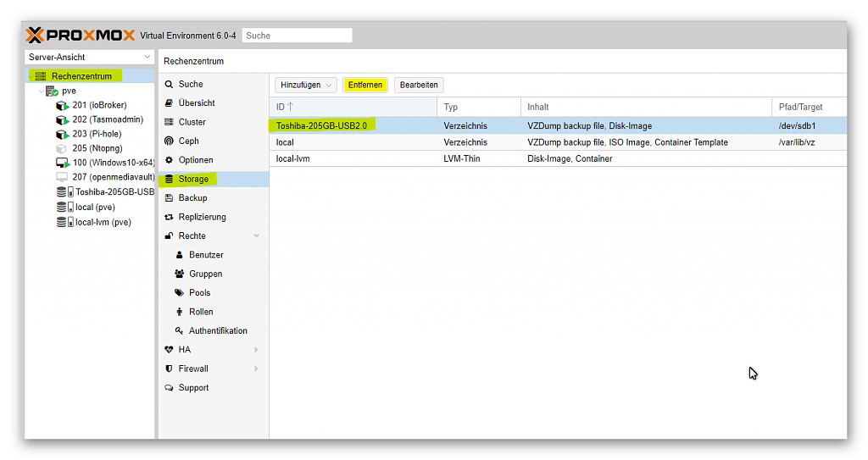Click the Cluster server icon
This screenshot has height=460, width=868.
pyautogui.click(x=169, y=122)
